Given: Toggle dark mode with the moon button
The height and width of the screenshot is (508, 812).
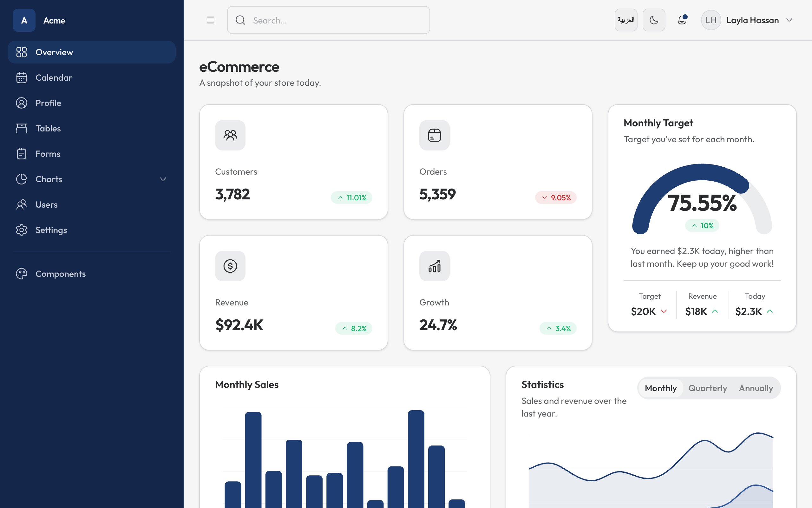Looking at the screenshot, I should 654,20.
